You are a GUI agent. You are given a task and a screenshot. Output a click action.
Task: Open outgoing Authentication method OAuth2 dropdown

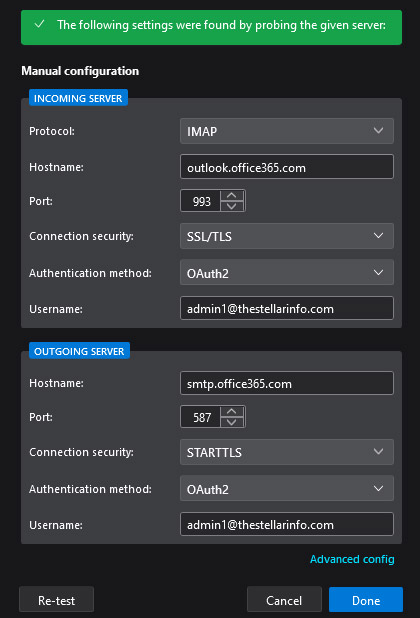coord(287,488)
